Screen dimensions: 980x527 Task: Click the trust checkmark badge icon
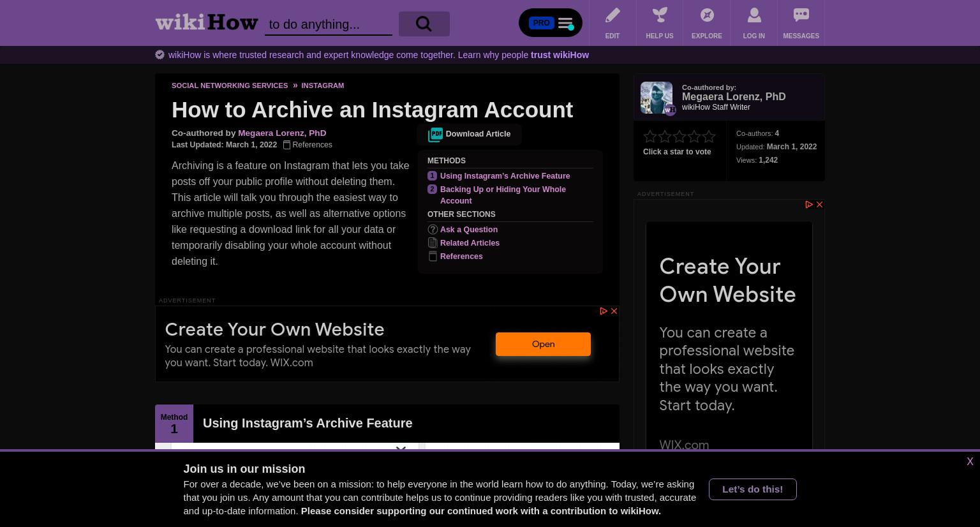pyautogui.click(x=160, y=55)
